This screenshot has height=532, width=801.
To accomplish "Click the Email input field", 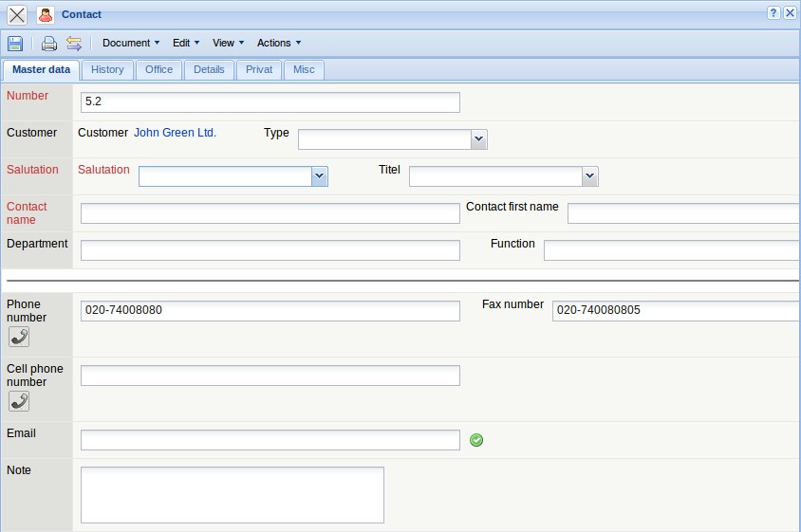I will tap(270, 440).
